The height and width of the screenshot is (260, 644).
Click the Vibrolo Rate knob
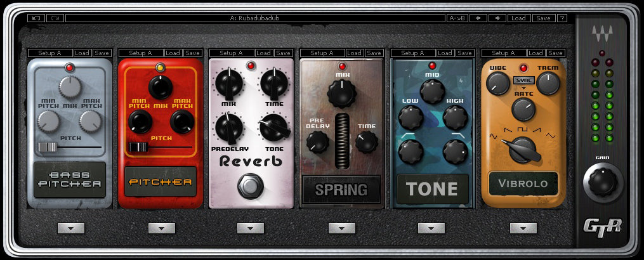[x=523, y=109]
